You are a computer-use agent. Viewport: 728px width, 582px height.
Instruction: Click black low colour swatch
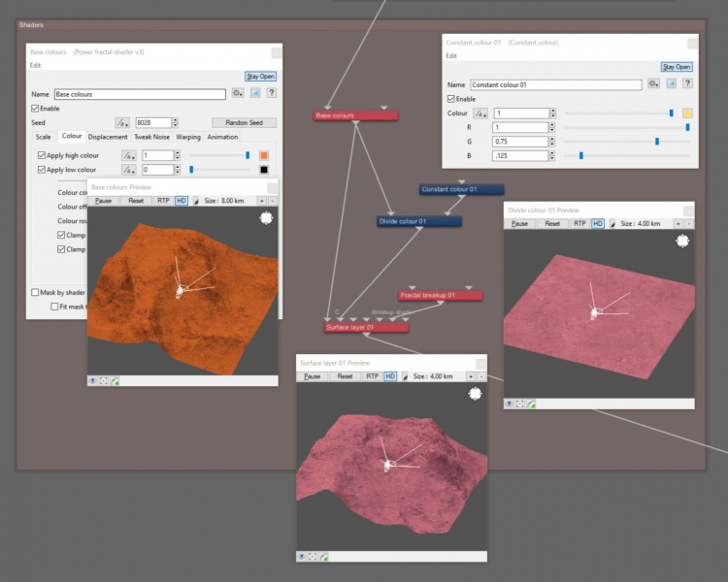tap(264, 170)
